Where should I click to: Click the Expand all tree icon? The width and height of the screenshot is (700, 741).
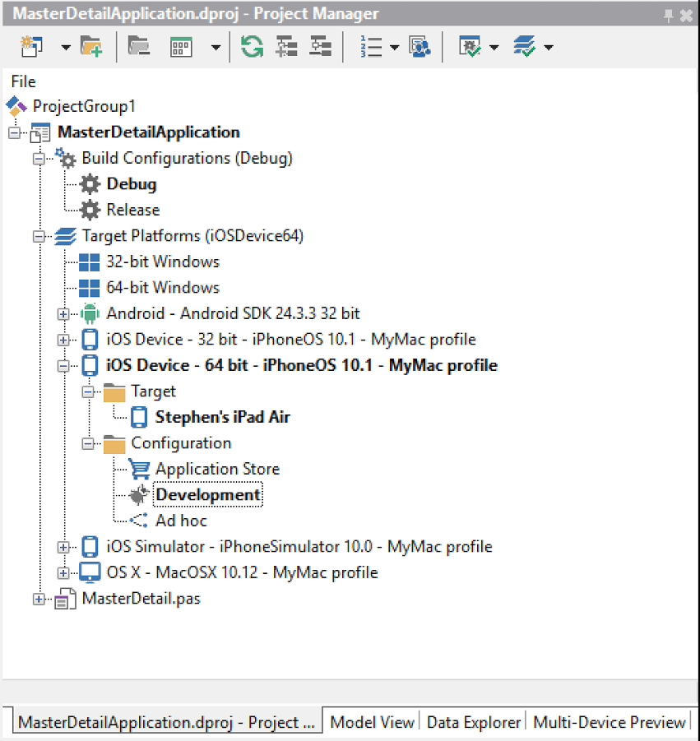[286, 47]
